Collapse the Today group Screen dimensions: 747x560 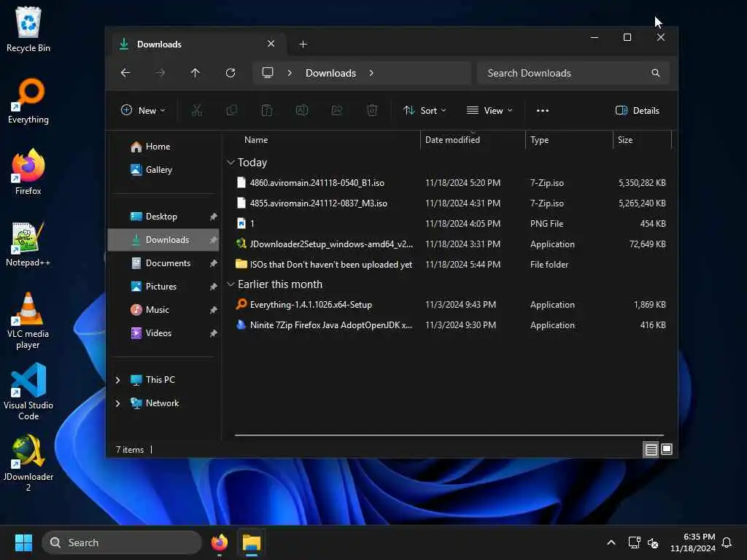[231, 163]
